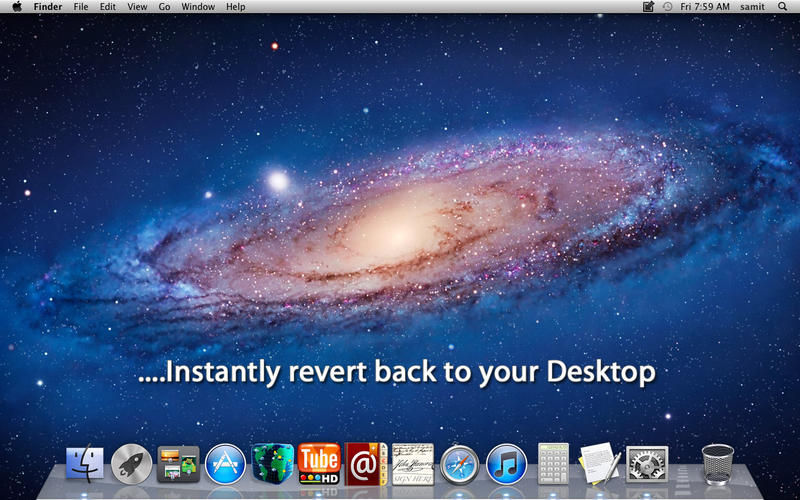
Task: Open TextEdit paper and pen icon
Action: [600, 463]
